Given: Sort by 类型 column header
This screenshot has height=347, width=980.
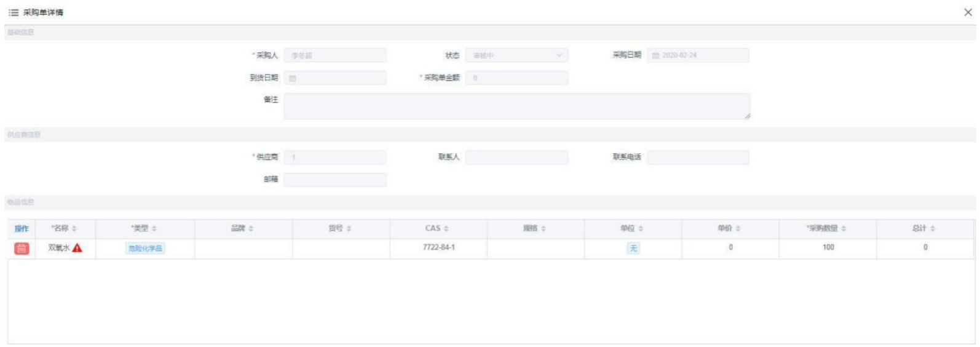Looking at the screenshot, I should 144,229.
